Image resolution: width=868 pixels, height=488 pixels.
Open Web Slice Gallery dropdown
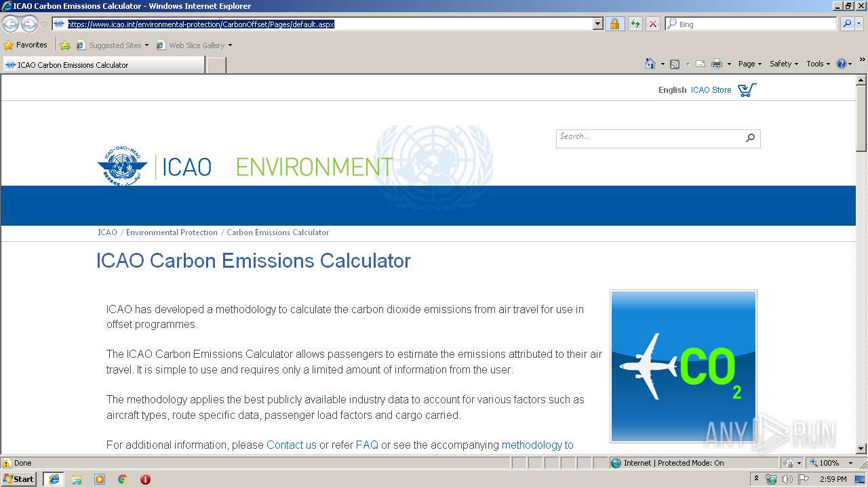pyautogui.click(x=230, y=45)
